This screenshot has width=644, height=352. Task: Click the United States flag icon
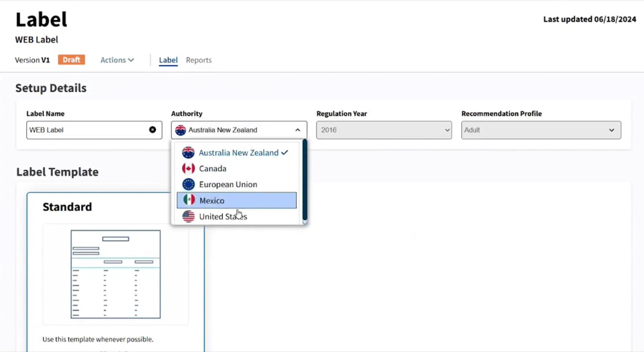pyautogui.click(x=188, y=216)
